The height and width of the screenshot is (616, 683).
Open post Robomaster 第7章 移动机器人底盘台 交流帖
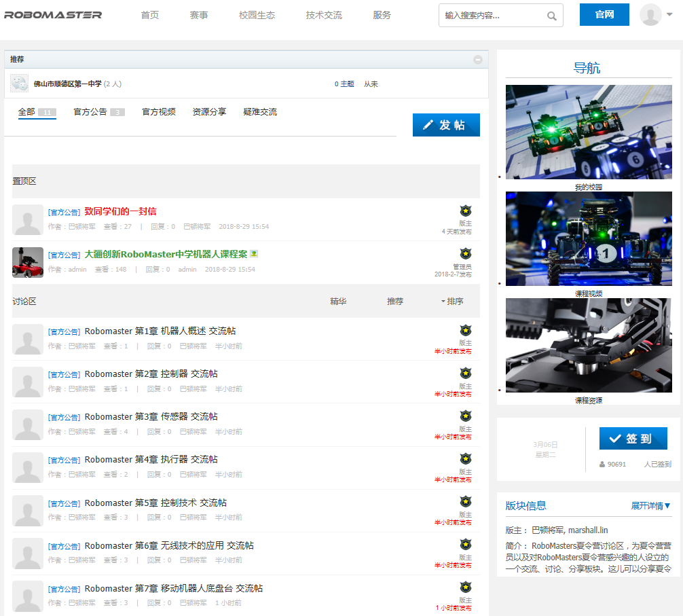(x=173, y=589)
